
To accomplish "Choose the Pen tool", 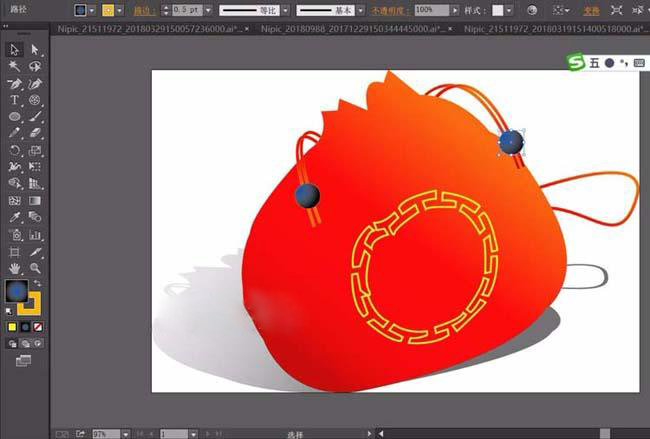I will tap(15, 83).
